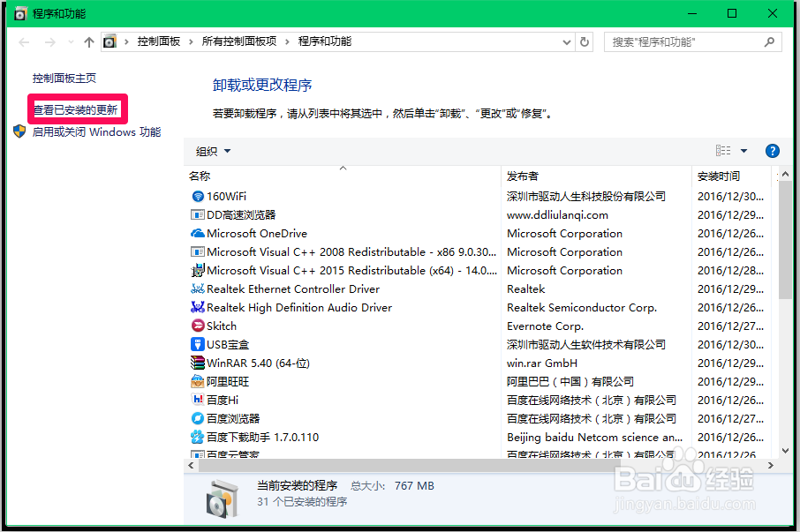Select the 程序和功能 breadcrumb
This screenshot has height=532, width=800.
point(324,41)
